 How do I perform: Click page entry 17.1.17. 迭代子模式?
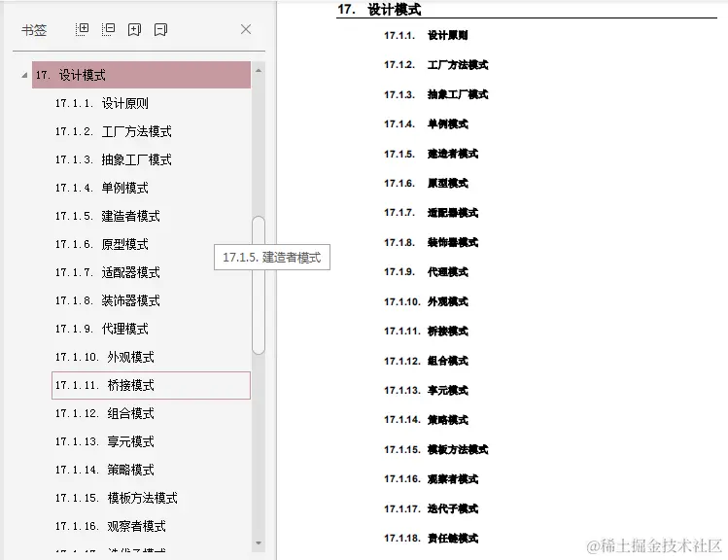(x=431, y=508)
